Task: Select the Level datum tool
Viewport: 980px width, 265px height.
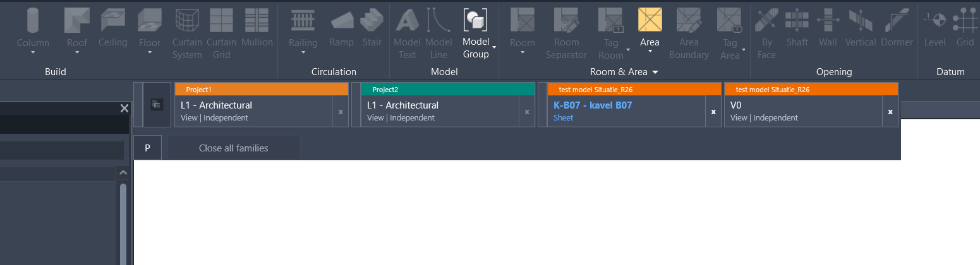Action: click(935, 21)
